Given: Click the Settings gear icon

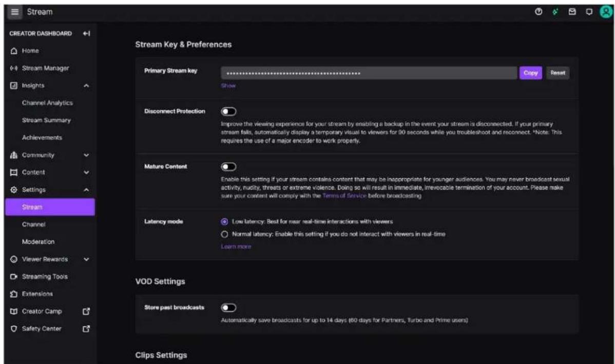Looking at the screenshot, I should [14, 190].
